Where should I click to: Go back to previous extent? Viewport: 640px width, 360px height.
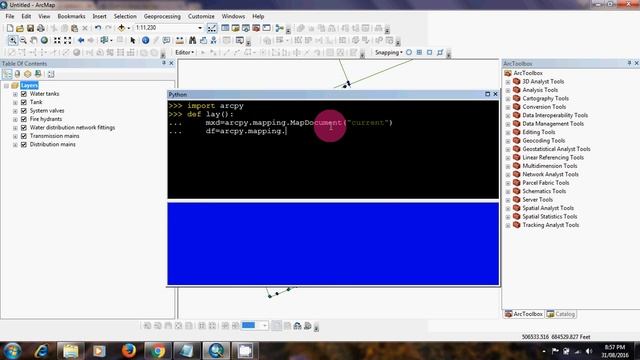pyautogui.click(x=81, y=40)
